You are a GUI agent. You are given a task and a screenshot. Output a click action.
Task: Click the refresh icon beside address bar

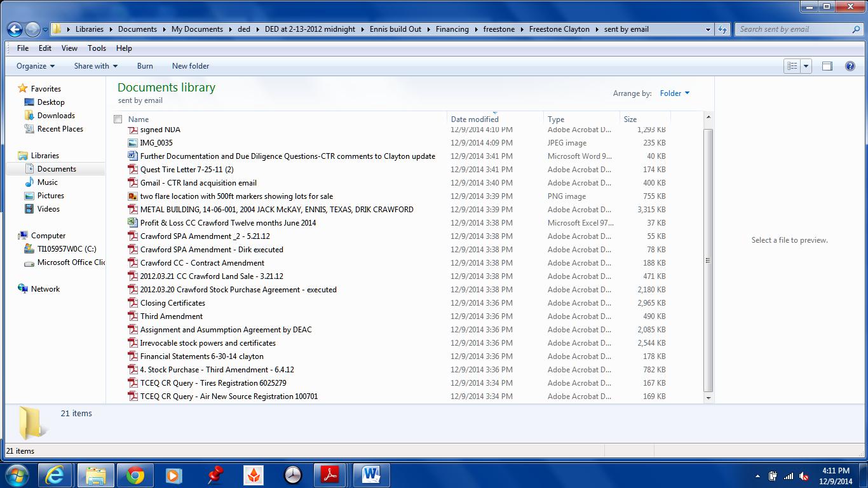tap(722, 29)
